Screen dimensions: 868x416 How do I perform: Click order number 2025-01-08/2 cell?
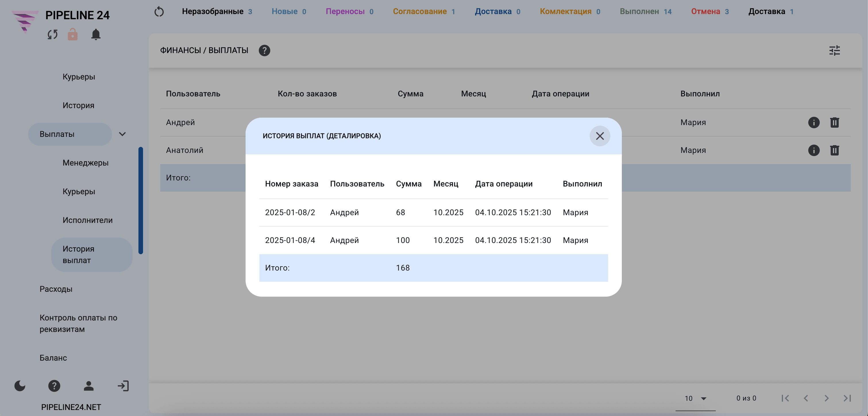coord(290,213)
